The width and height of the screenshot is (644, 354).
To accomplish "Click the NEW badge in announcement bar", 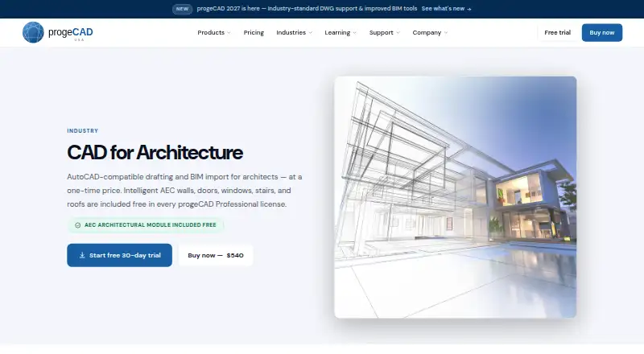I will [183, 9].
